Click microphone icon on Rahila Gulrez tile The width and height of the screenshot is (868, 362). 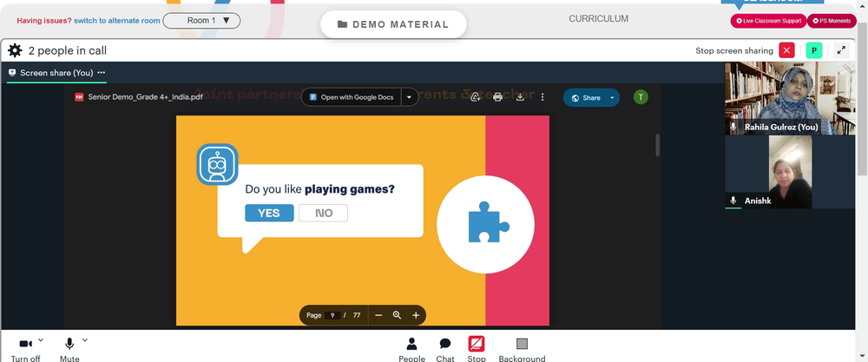coord(733,127)
